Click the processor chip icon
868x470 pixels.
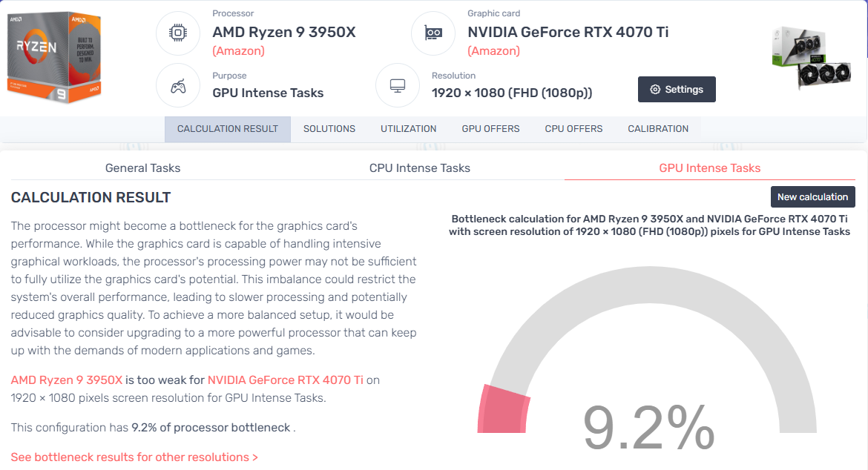click(x=178, y=33)
